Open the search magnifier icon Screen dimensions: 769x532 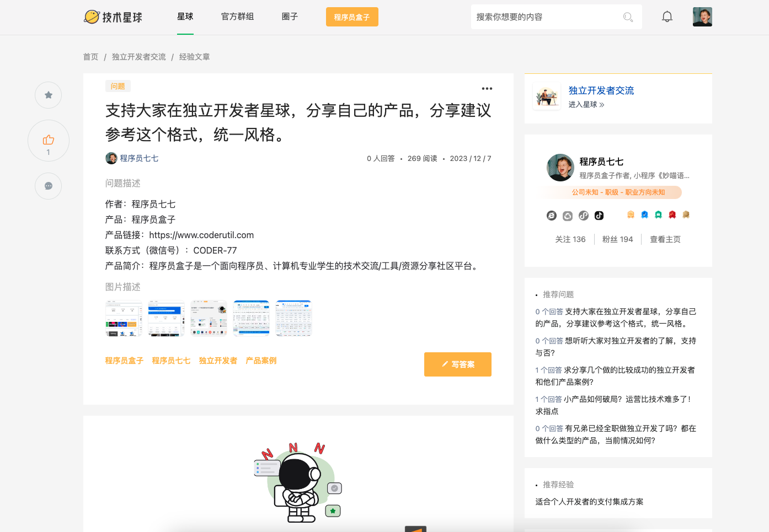628,17
